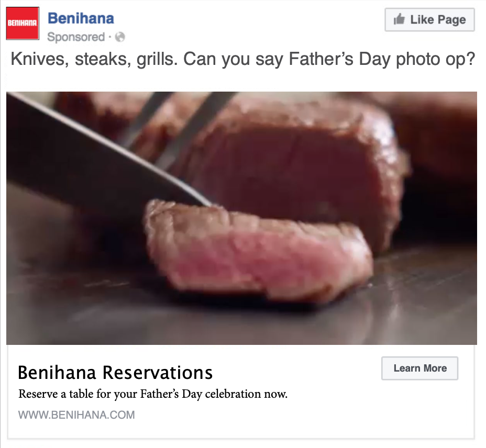The height and width of the screenshot is (448, 486).
Task: Click the globe public audience icon
Action: coord(120,37)
